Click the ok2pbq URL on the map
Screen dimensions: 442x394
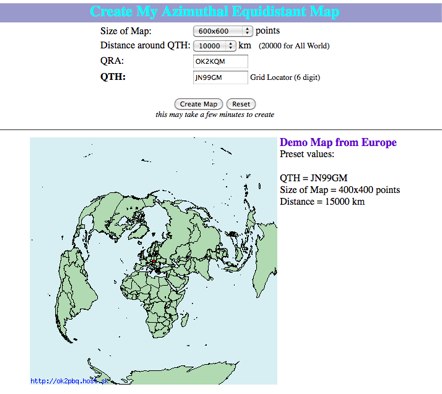[x=69, y=381]
